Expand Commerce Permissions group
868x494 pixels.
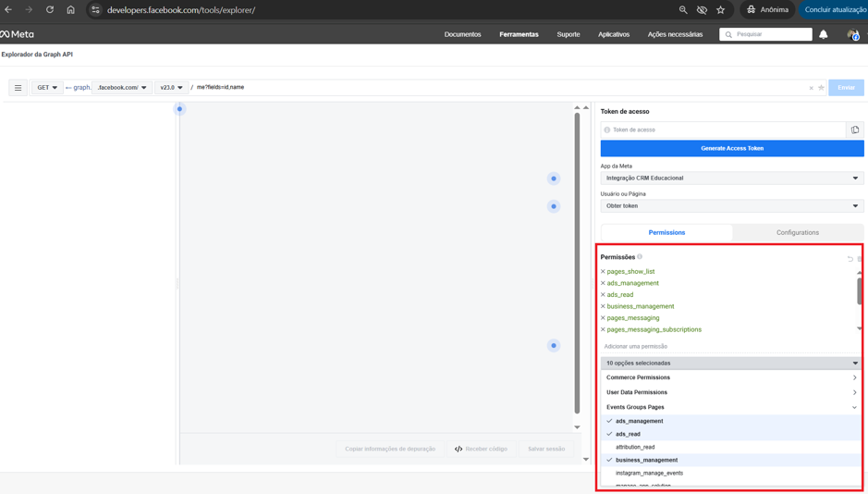pyautogui.click(x=730, y=377)
